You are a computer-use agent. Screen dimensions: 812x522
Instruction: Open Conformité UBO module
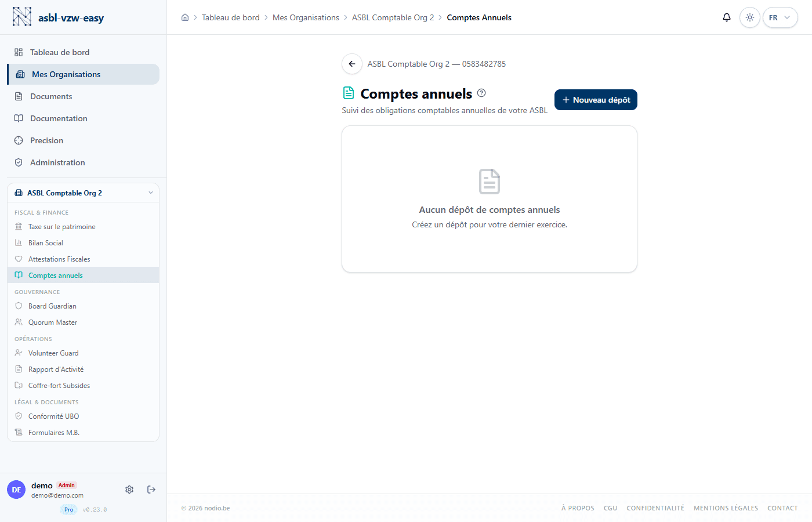click(x=83, y=416)
